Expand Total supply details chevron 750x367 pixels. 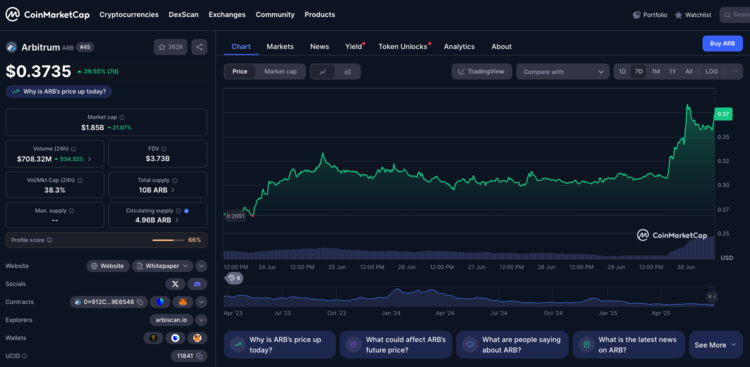point(173,190)
